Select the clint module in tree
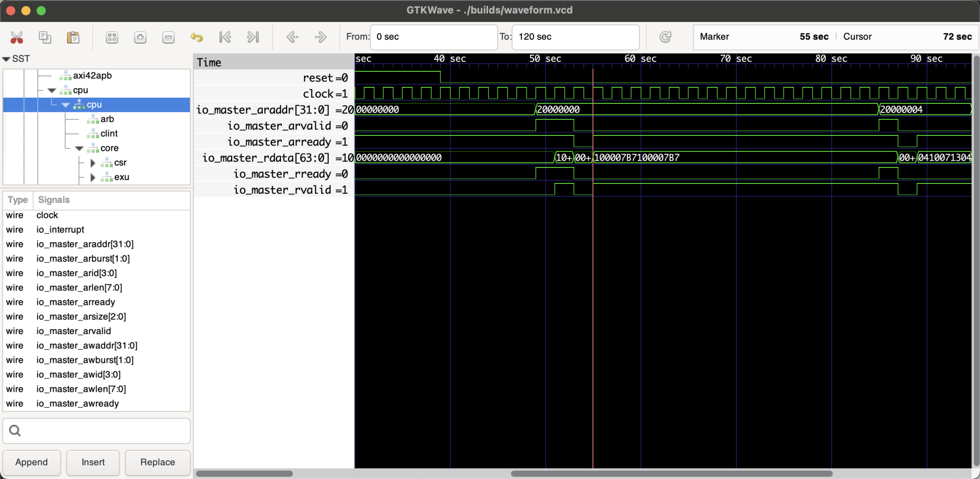Image resolution: width=980 pixels, height=479 pixels. pos(109,134)
